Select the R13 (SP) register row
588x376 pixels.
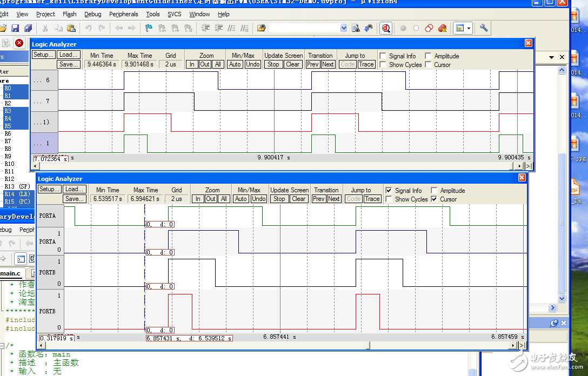17,186
